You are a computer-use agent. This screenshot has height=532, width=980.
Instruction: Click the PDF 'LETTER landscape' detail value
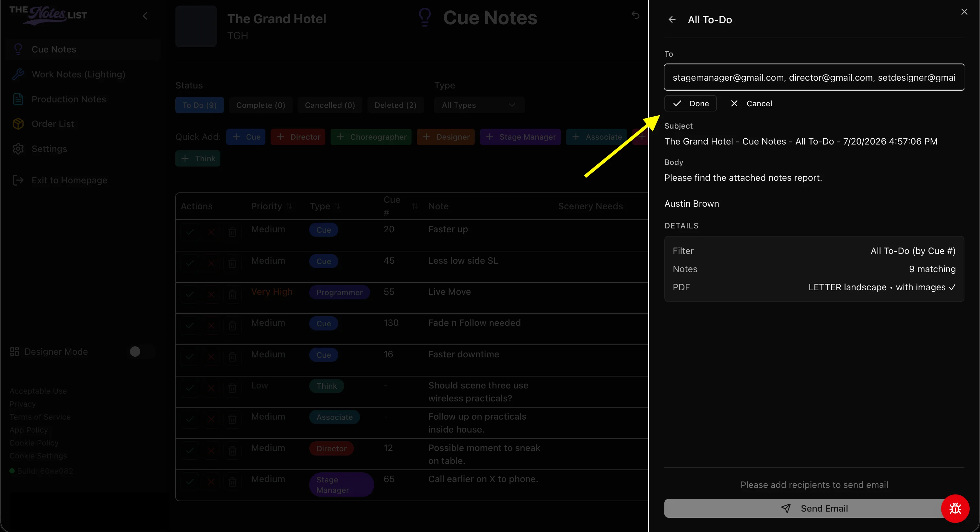[882, 287]
